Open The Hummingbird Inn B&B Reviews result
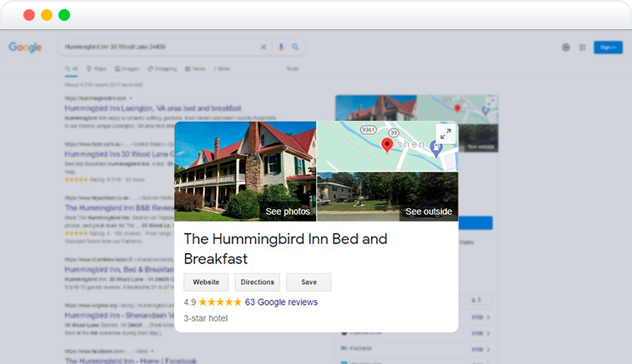Viewport: 632px width, 364px height. pos(119,207)
